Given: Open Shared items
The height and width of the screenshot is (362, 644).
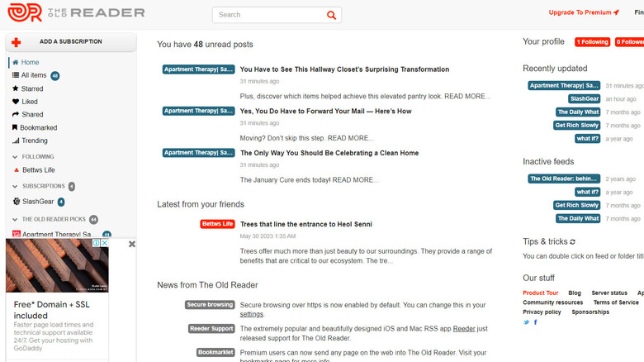Looking at the screenshot, I should pos(32,114).
